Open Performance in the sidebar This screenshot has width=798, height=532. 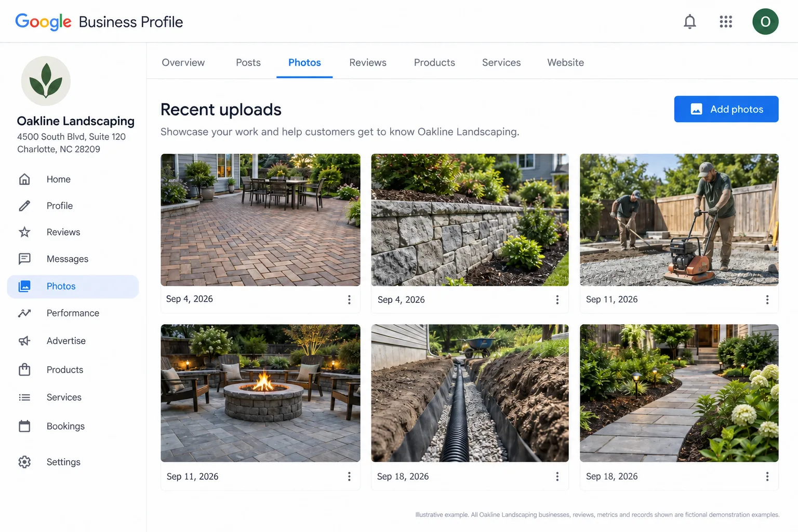pos(73,313)
